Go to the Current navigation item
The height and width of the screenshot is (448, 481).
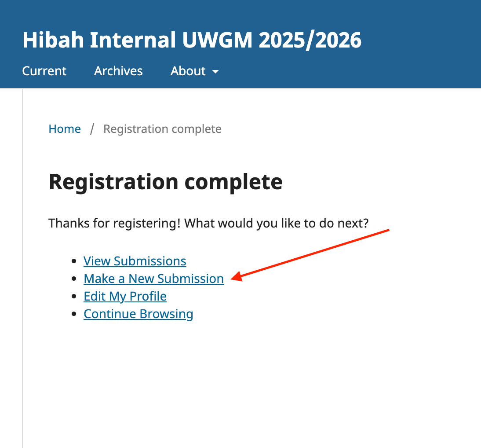[44, 71]
